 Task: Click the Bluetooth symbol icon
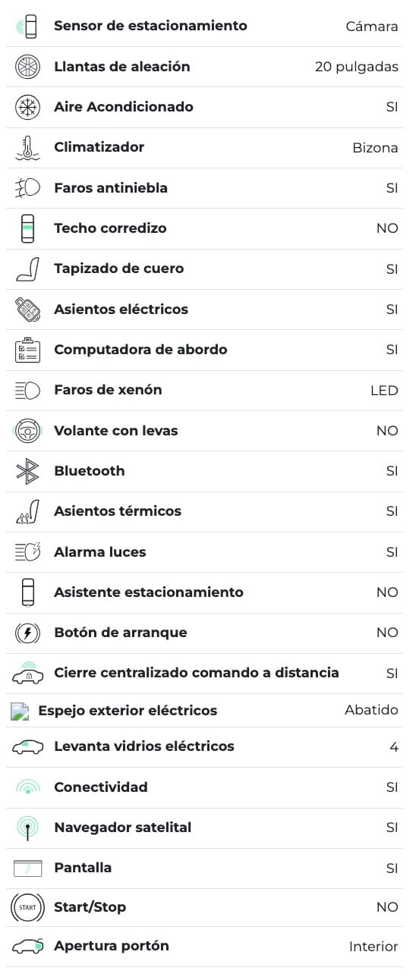tap(27, 471)
